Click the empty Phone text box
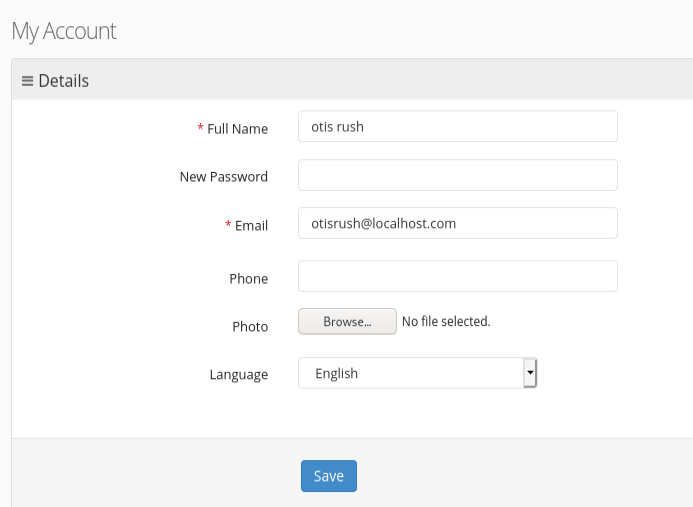 tap(457, 277)
